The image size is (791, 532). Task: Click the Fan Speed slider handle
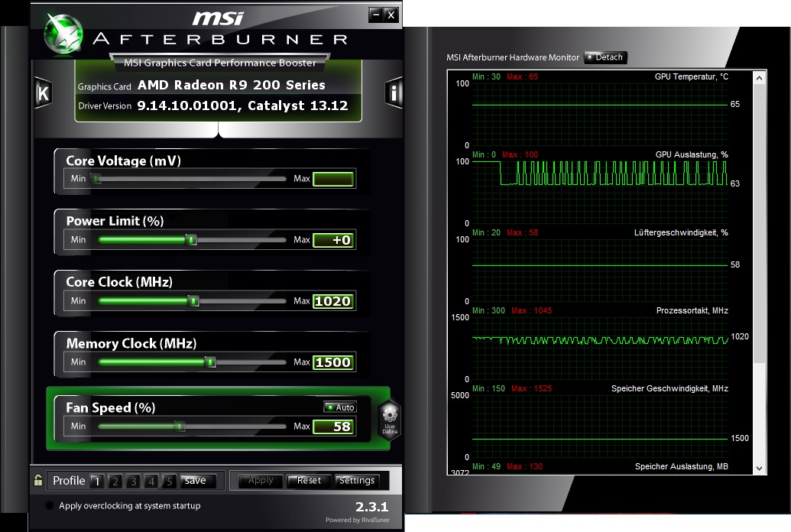[x=180, y=426]
